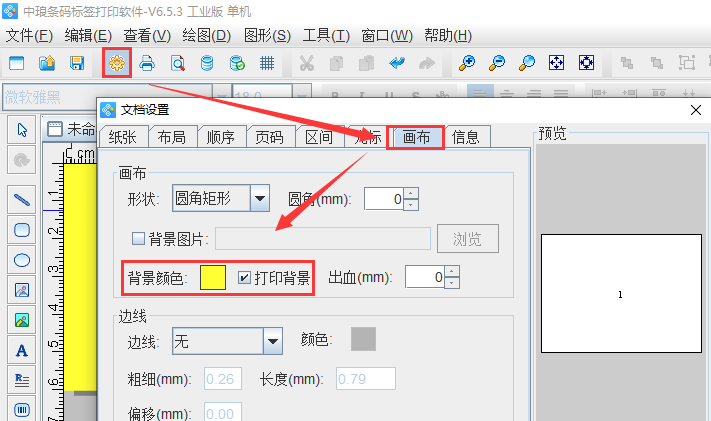This screenshot has width=711, height=421.
Task: Click the Database settings icon
Action: [x=207, y=63]
